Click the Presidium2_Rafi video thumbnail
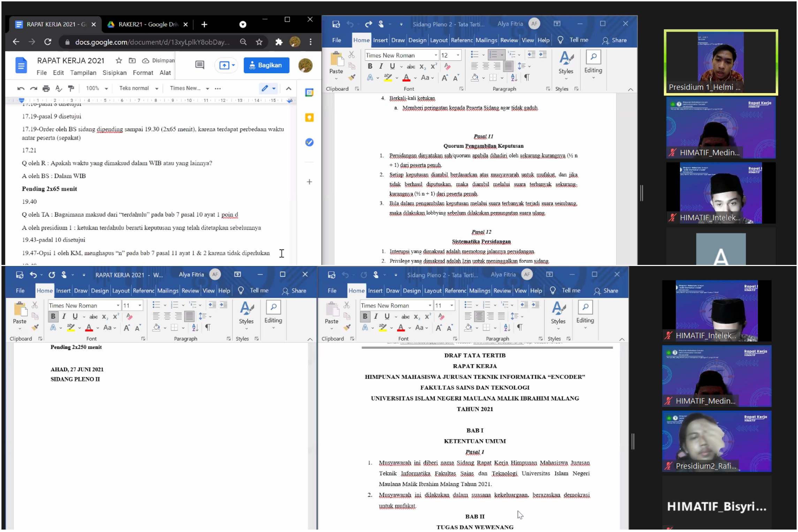This screenshot has width=798, height=532. (x=716, y=442)
